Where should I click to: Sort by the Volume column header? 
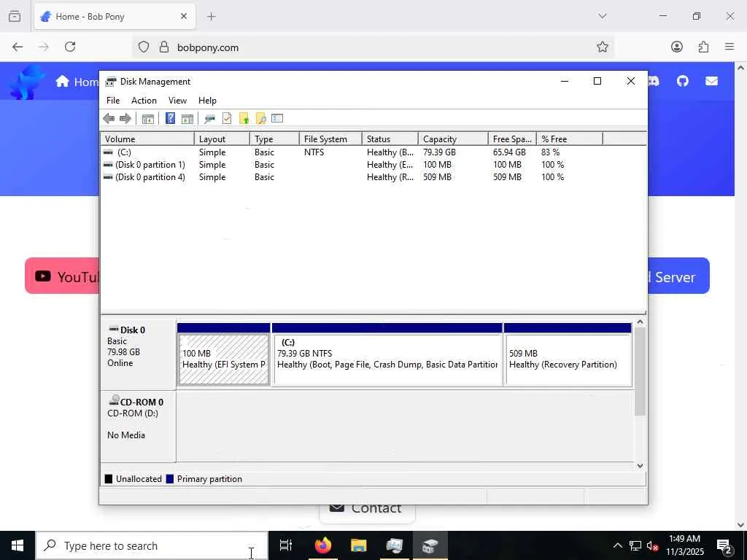(147, 139)
